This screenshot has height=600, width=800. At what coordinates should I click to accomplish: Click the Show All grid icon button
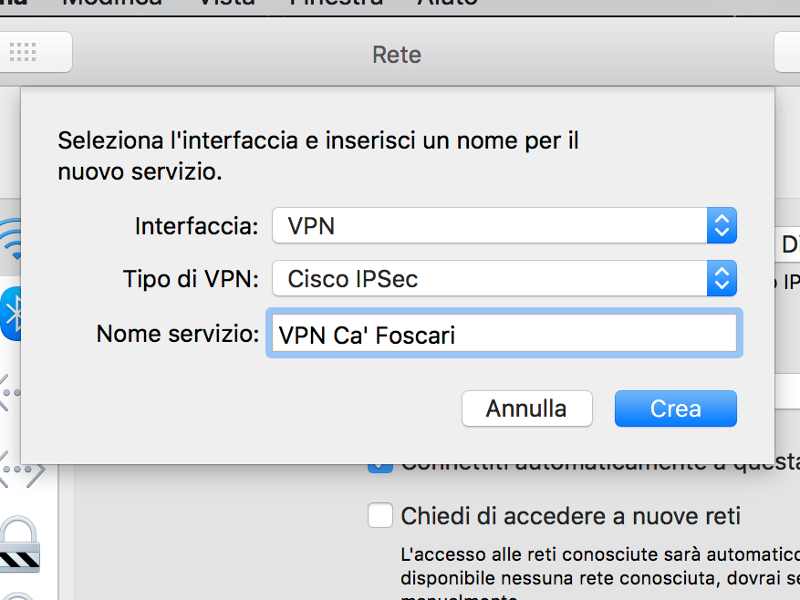[35, 52]
